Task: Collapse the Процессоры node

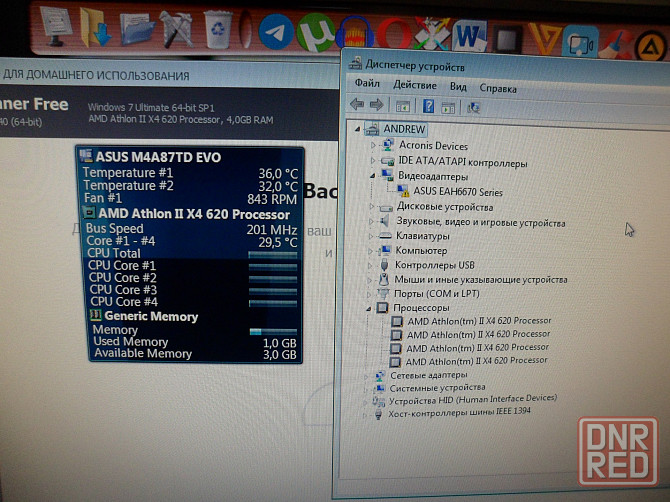Action: tap(368, 308)
